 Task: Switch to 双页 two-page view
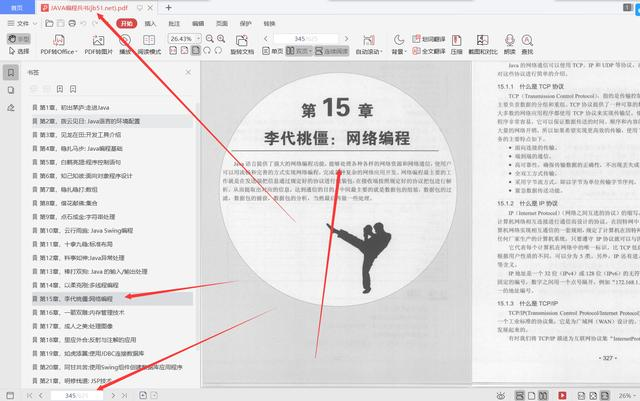297,51
